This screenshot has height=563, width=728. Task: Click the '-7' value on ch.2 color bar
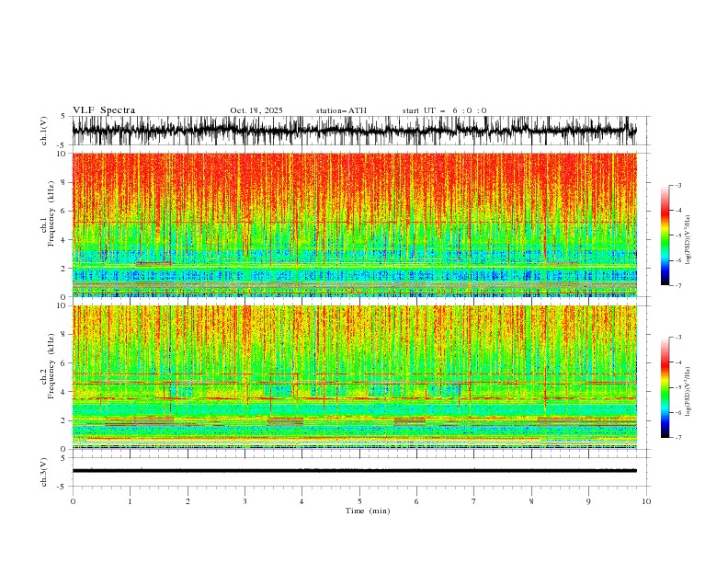[678, 438]
